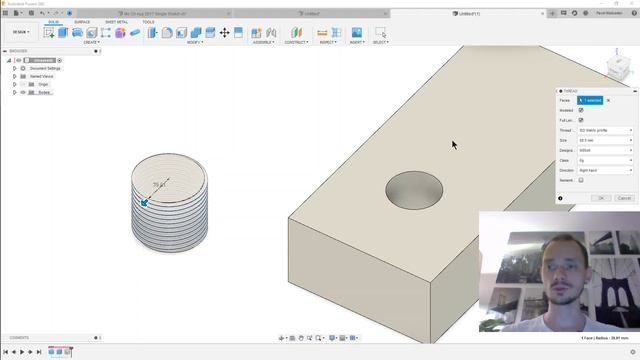Open the Direction dropdown
The height and width of the screenshot is (360, 640).
605,170
